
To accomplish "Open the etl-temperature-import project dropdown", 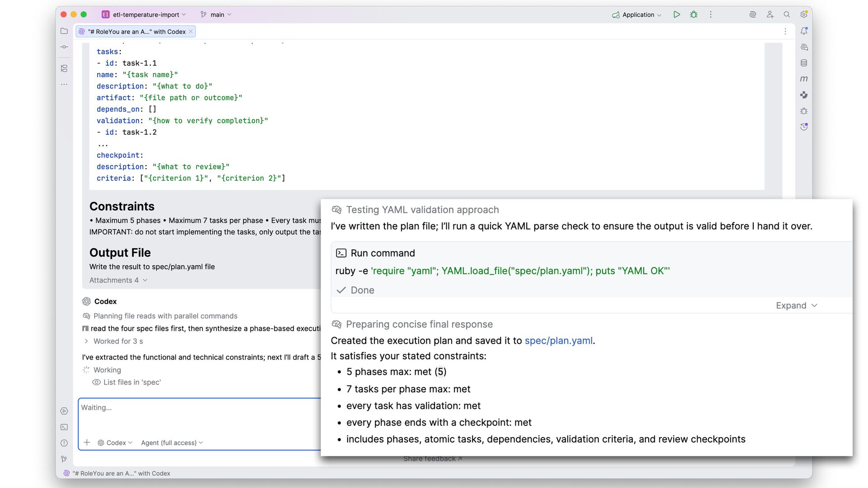I will tap(144, 14).
